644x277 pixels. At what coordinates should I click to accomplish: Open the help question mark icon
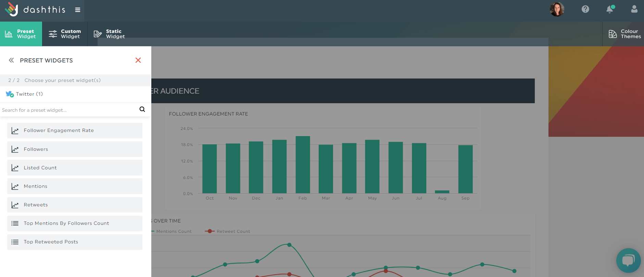tap(585, 9)
